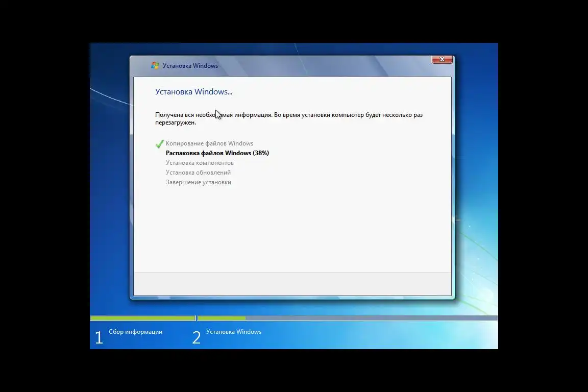The height and width of the screenshot is (392, 588).
Task: Click the window title 'Установка Windows'
Action: 190,66
